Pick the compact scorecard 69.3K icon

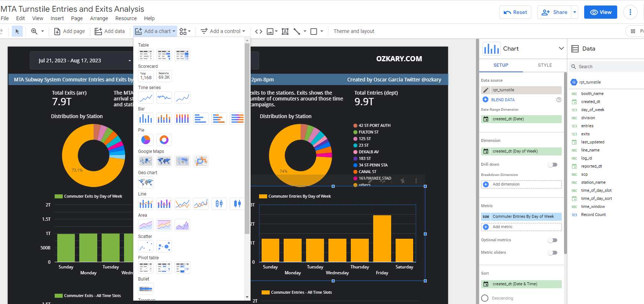point(164,76)
